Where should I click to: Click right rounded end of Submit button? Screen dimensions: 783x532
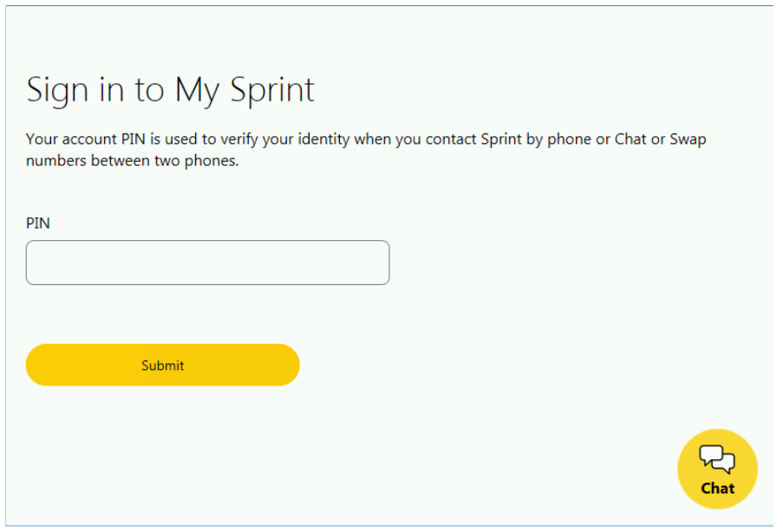[288, 365]
